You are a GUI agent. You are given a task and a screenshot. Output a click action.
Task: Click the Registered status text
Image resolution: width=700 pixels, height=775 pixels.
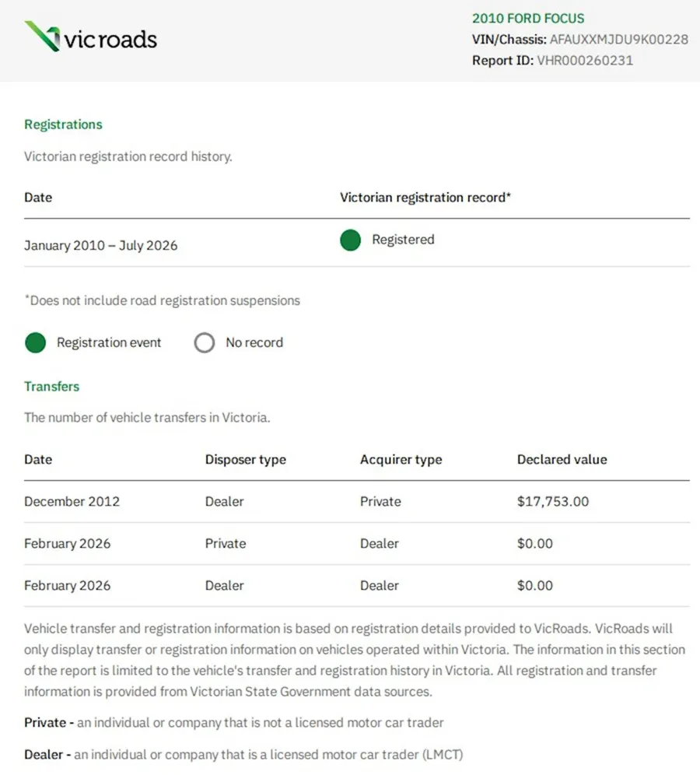403,240
